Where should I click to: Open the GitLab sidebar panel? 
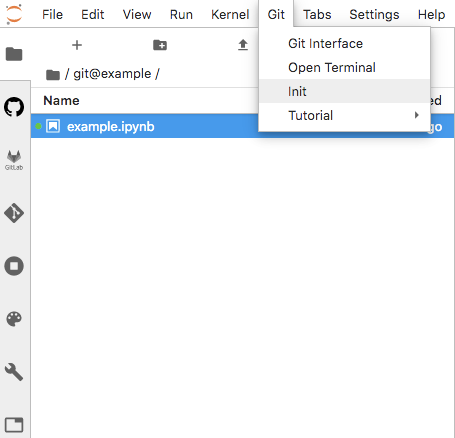tap(14, 160)
